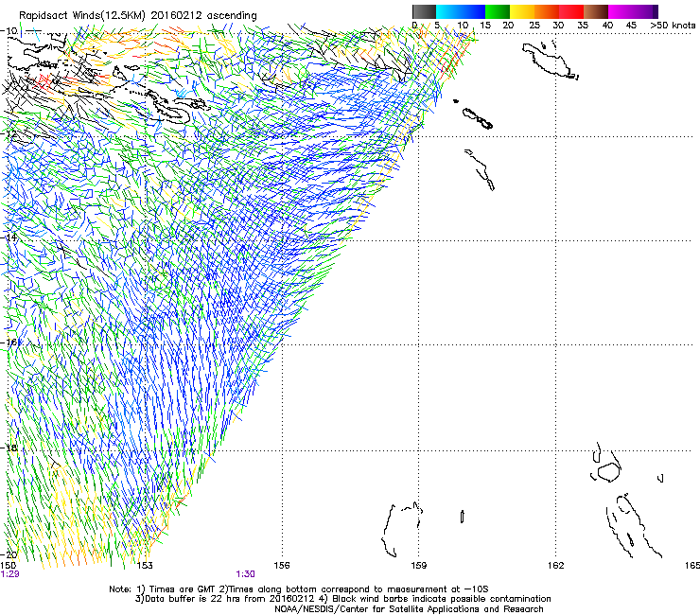Click the purple "1:29" time stamp
700x615 pixels.
(9, 574)
